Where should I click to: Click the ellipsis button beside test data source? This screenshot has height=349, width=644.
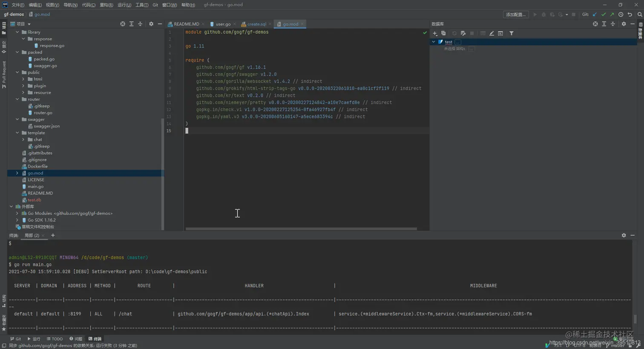tap(458, 42)
